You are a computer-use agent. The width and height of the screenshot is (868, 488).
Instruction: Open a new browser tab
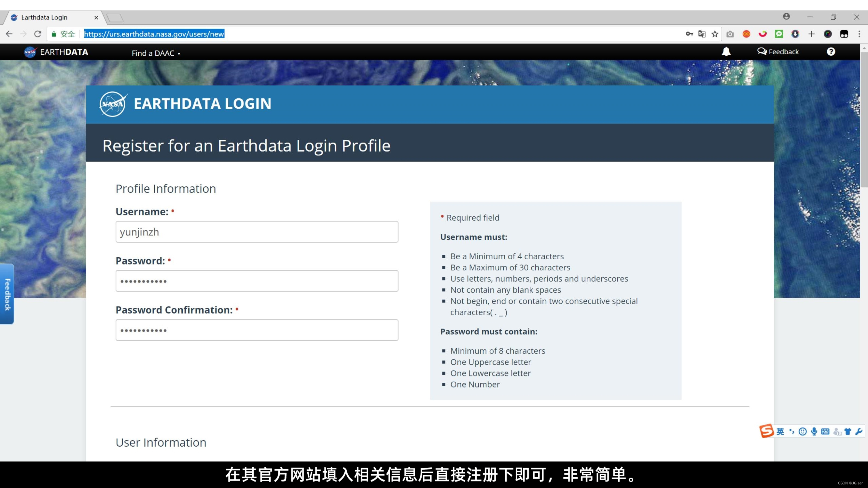click(x=115, y=18)
